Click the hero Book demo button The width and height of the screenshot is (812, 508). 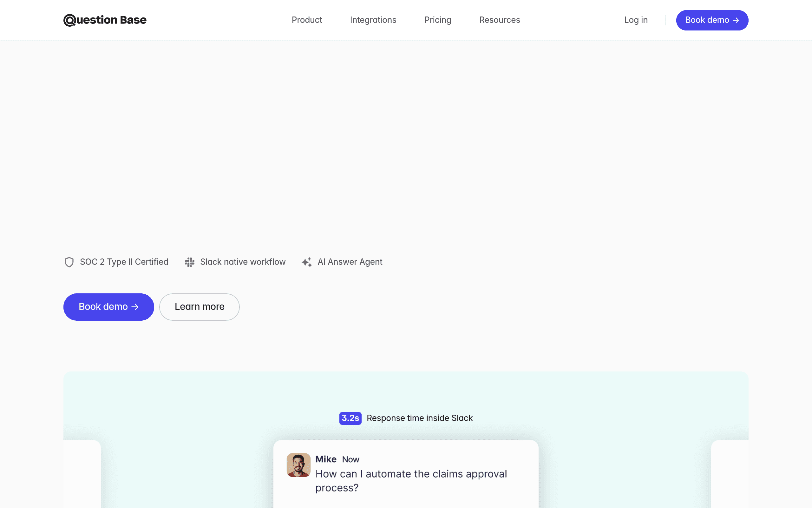pos(109,307)
